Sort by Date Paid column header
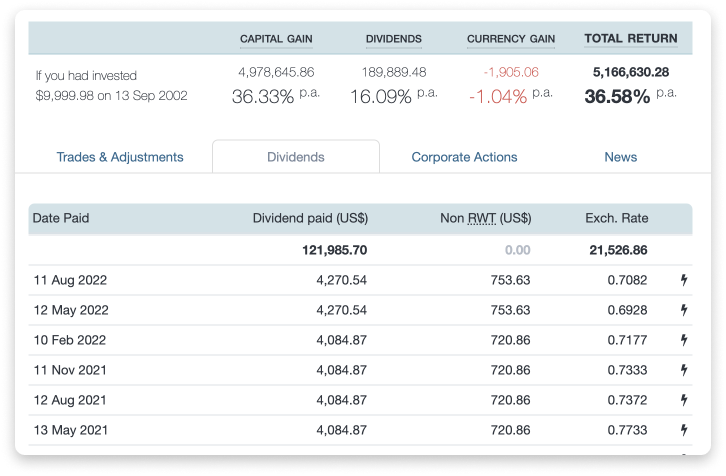Screen dimensions: 726x476 click(61, 218)
